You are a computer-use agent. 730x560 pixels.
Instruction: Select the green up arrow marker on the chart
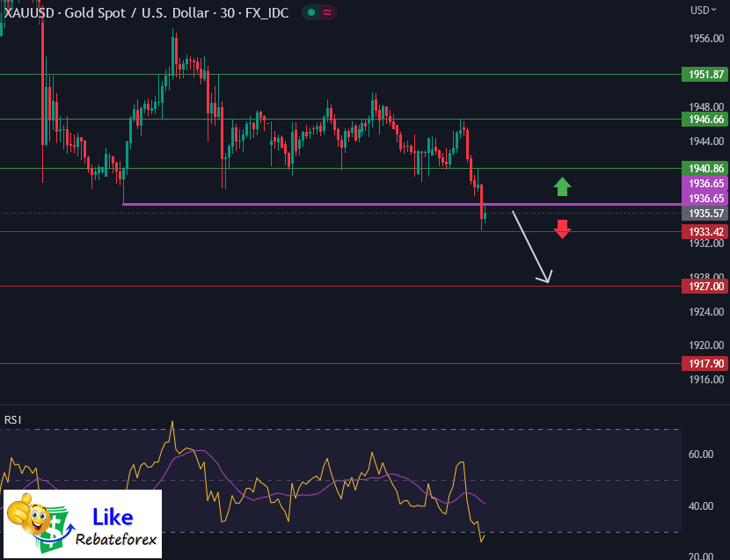562,186
